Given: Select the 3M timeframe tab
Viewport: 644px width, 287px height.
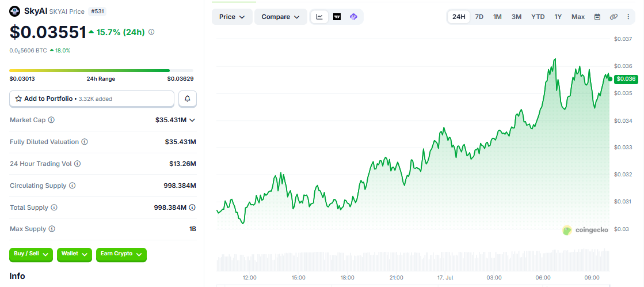Looking at the screenshot, I should 517,17.
